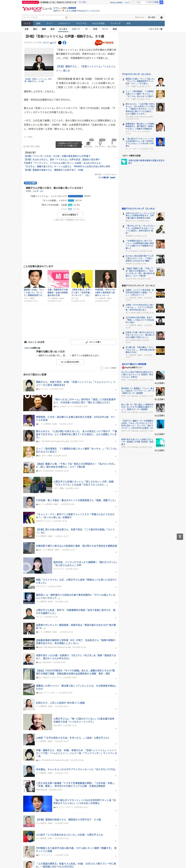The image size is (186, 868).
Task: Click the web search icon in top header
Action: pos(161,2)
